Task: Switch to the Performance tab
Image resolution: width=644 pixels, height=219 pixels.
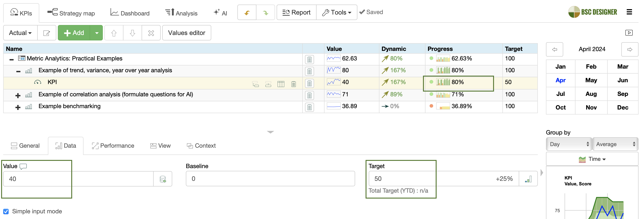Action: pyautogui.click(x=113, y=145)
